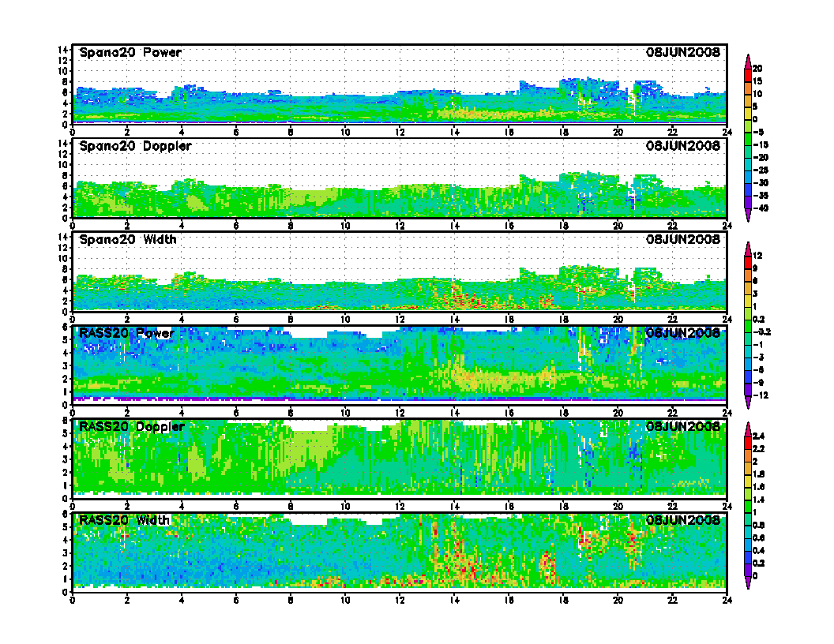Click height label 10 on Spano20 Doppler y-axis

coord(62,165)
